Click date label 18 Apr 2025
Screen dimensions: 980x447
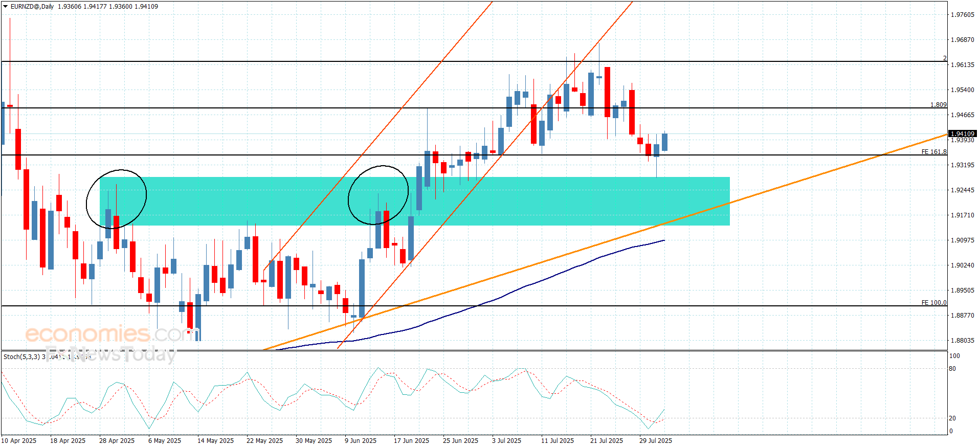[x=68, y=441]
